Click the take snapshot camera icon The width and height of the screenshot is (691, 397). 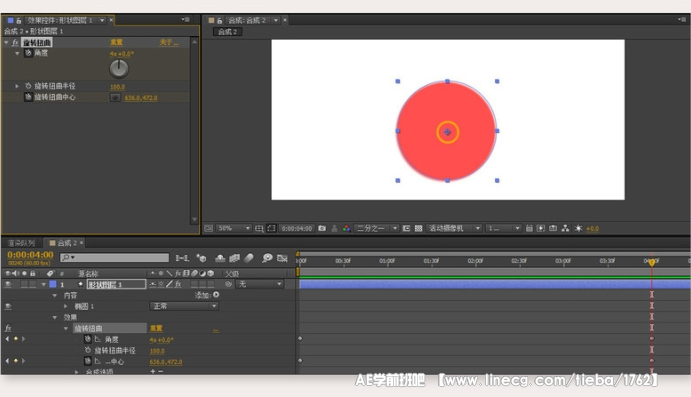[322, 228]
